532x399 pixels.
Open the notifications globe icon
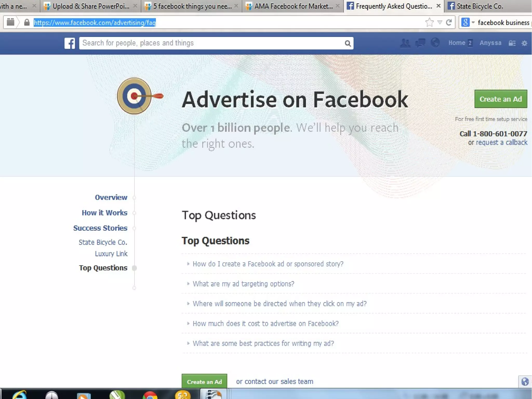435,43
